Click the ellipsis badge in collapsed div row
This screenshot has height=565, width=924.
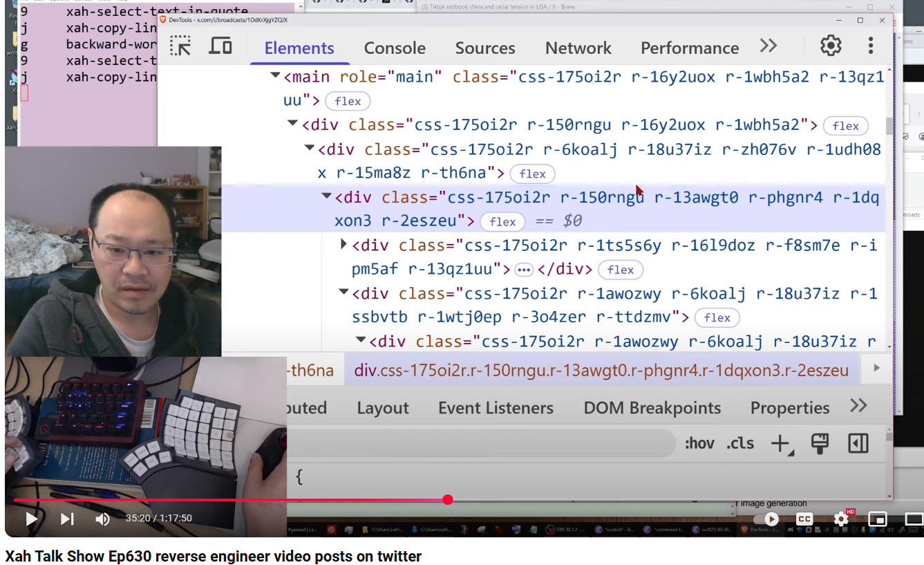pyautogui.click(x=524, y=270)
